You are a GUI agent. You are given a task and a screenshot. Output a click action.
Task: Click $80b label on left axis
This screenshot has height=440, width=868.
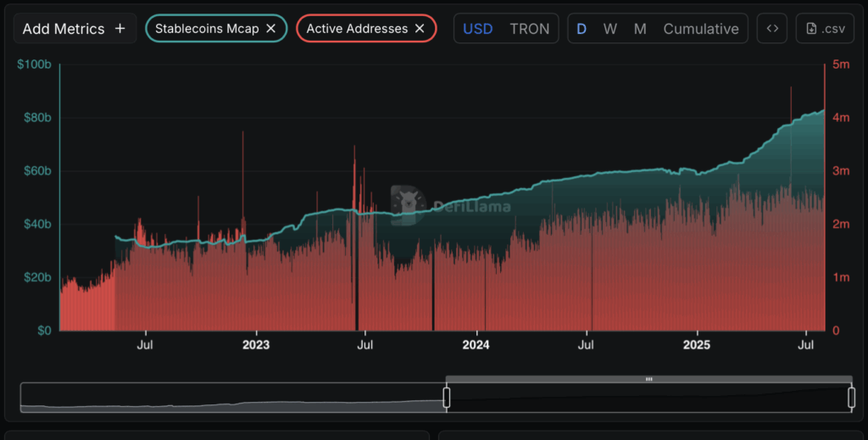point(37,117)
